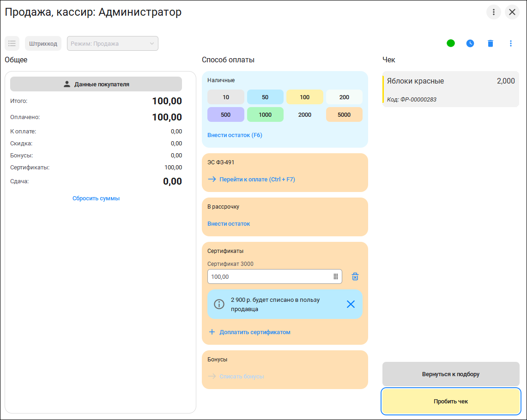Dismiss the 2 900 р. info notice
Screen dimensions: 527x420
pos(351,304)
